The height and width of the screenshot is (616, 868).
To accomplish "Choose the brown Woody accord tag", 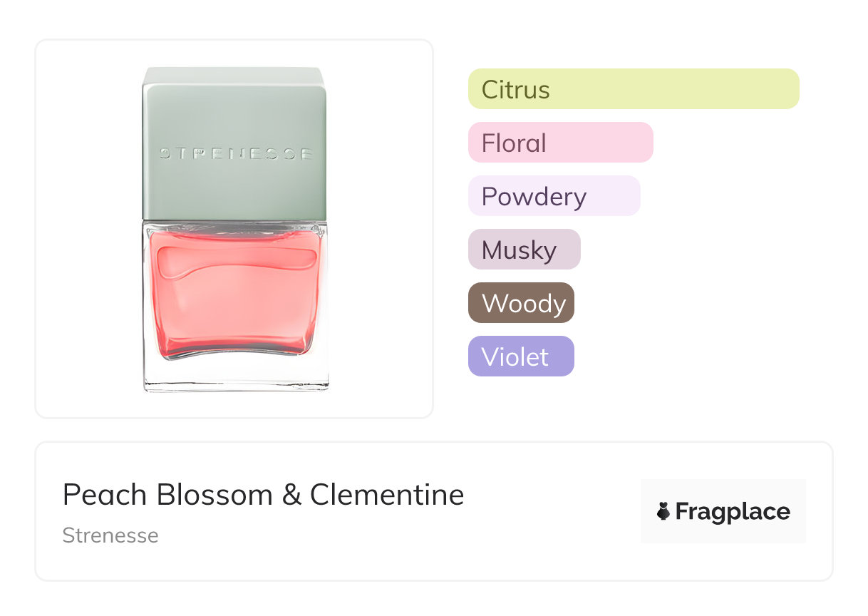I will 521,303.
